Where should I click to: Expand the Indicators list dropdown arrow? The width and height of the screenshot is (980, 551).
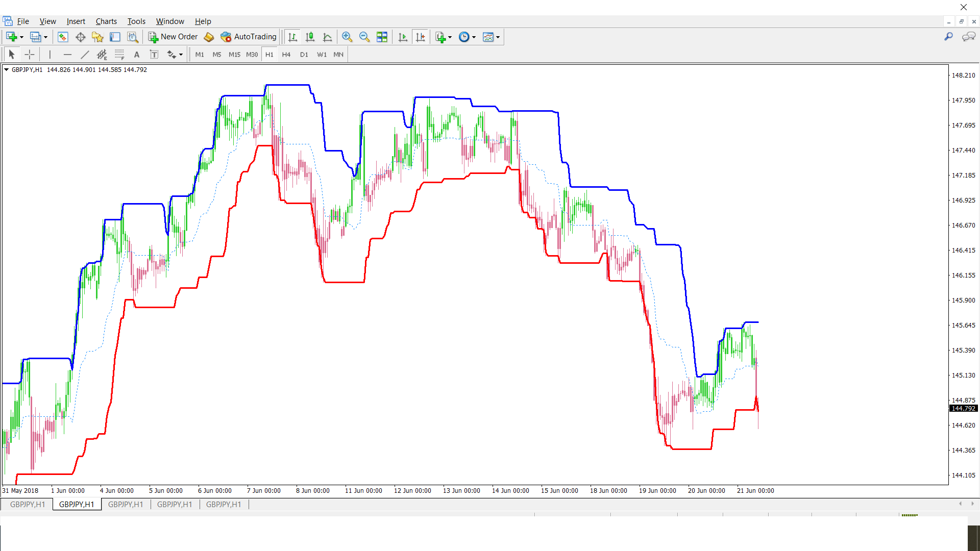point(450,37)
